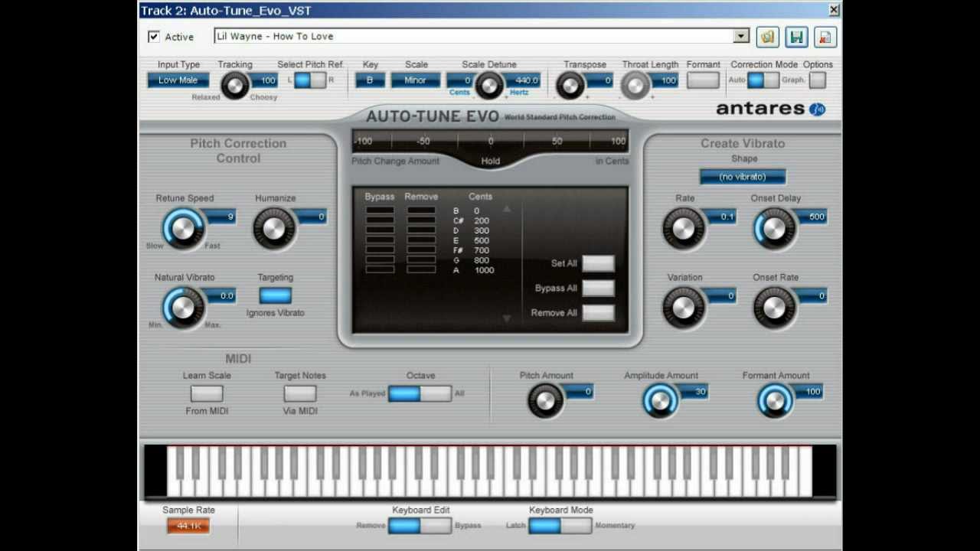The width and height of the screenshot is (980, 551).
Task: Click the Throat Length knob
Action: [x=635, y=86]
